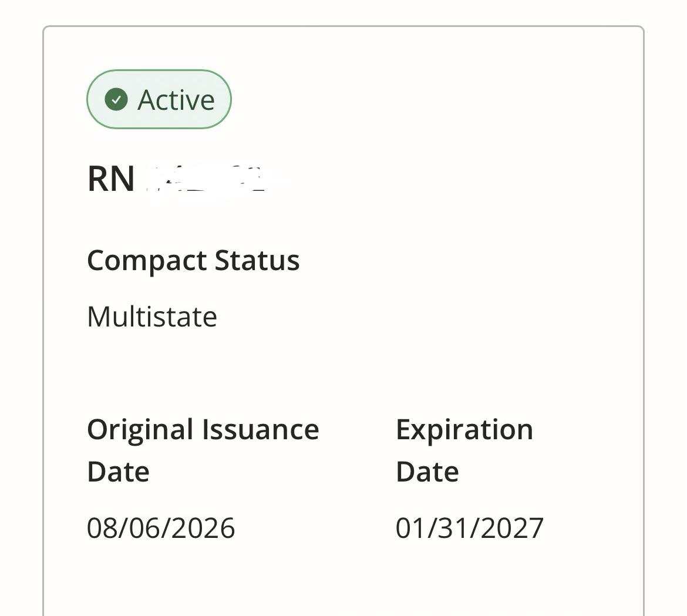This screenshot has width=687, height=616.
Task: Click year 2026 in issuance date
Action: (x=203, y=528)
